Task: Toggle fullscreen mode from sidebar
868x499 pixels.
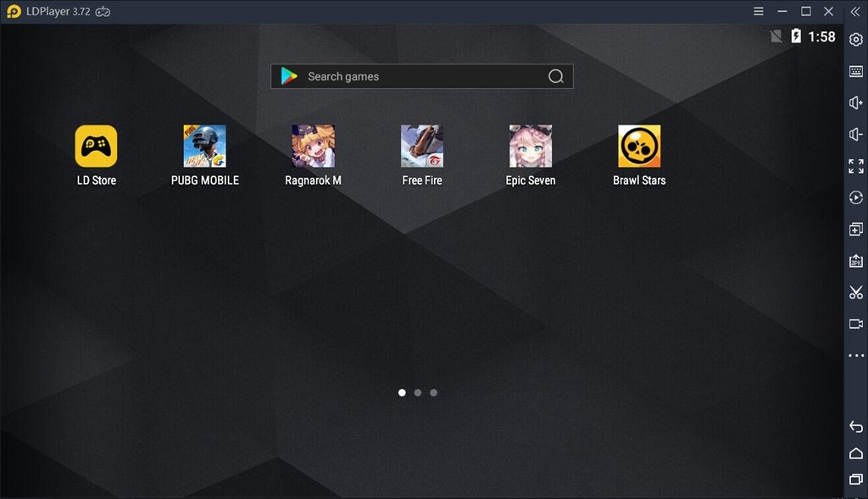Action: pyautogui.click(x=855, y=166)
